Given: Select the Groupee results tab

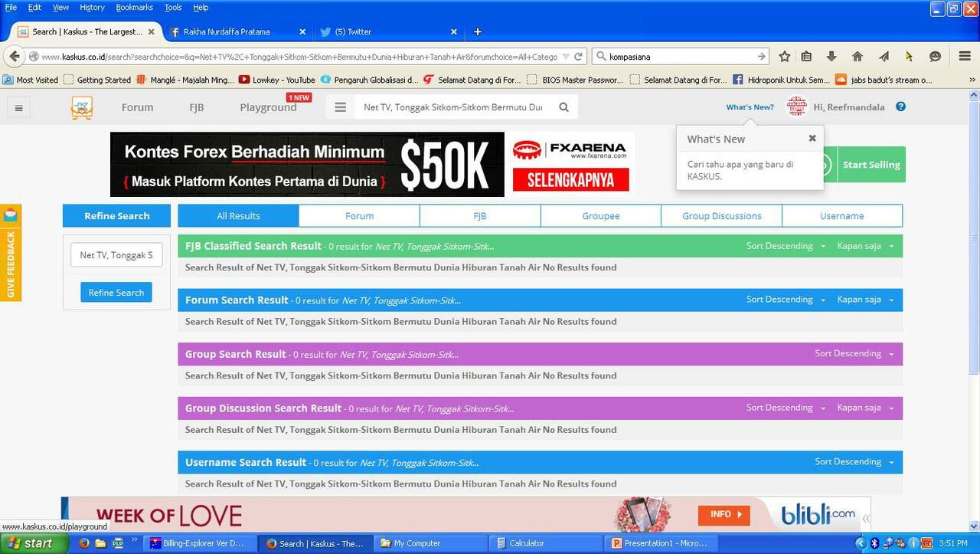Looking at the screenshot, I should pos(601,216).
